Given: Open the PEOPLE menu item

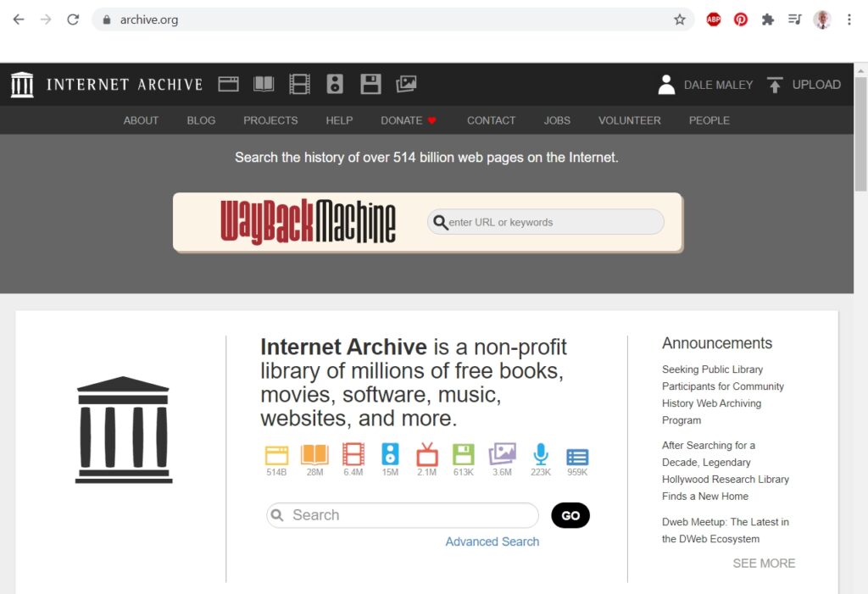Looking at the screenshot, I should (709, 120).
